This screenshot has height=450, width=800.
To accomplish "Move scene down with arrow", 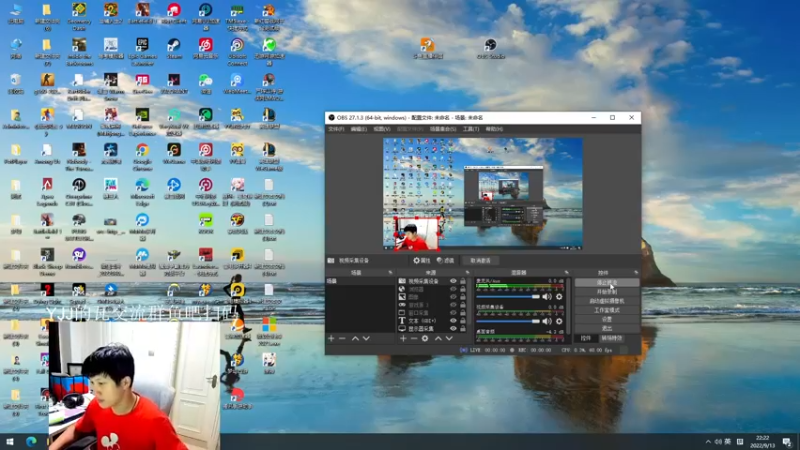I will 366,338.
